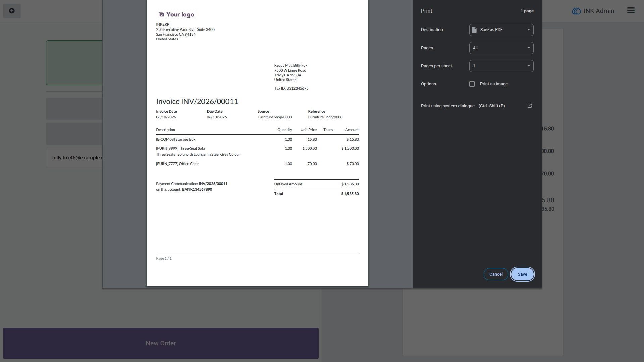The image size is (644, 362).
Task: Click the plus icon button at top left
Action: tap(12, 11)
